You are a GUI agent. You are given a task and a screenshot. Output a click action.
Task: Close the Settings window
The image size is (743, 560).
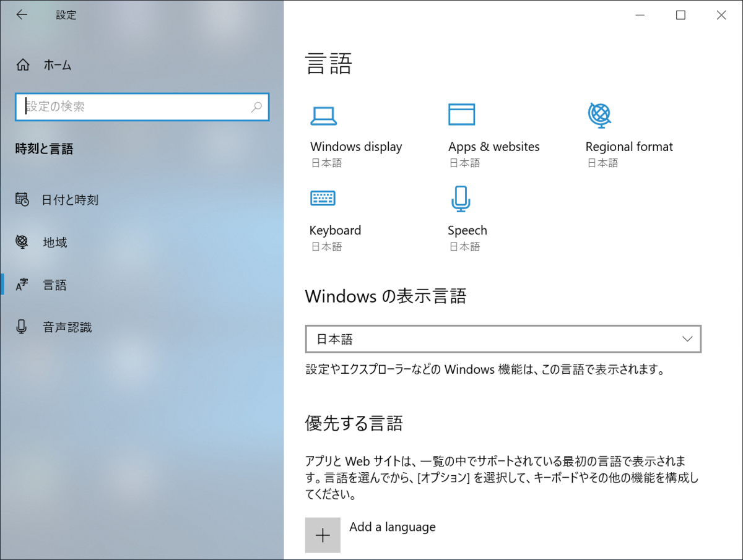click(721, 15)
